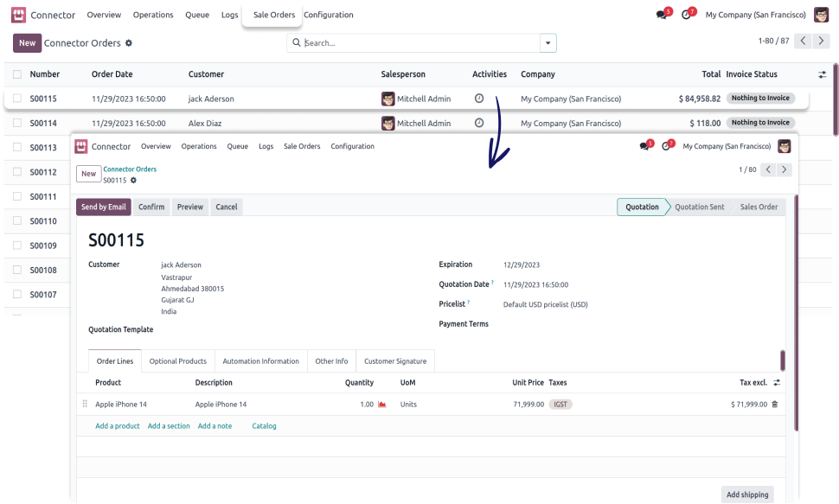The width and height of the screenshot is (839, 504).
Task: Click the Add shipping button
Action: pos(747,494)
